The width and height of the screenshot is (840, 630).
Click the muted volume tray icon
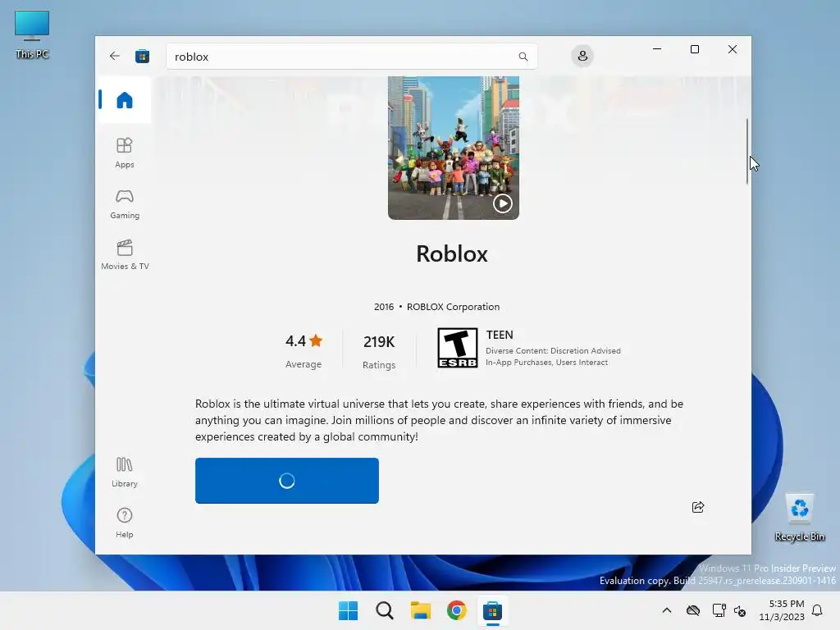click(x=740, y=610)
